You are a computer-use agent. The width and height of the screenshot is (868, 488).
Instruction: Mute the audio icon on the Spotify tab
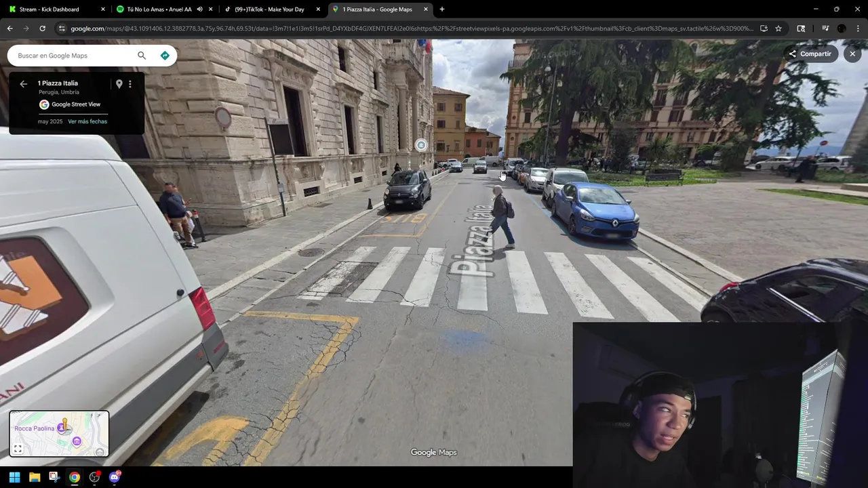(199, 9)
